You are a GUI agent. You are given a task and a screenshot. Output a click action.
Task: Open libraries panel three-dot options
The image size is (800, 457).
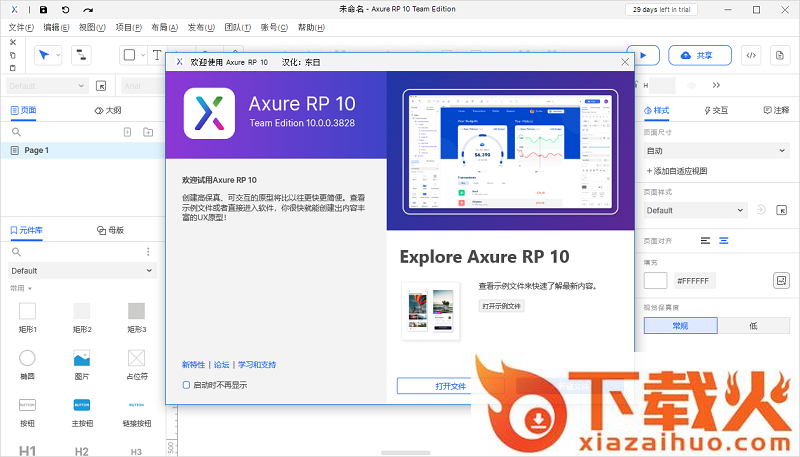pos(148,251)
